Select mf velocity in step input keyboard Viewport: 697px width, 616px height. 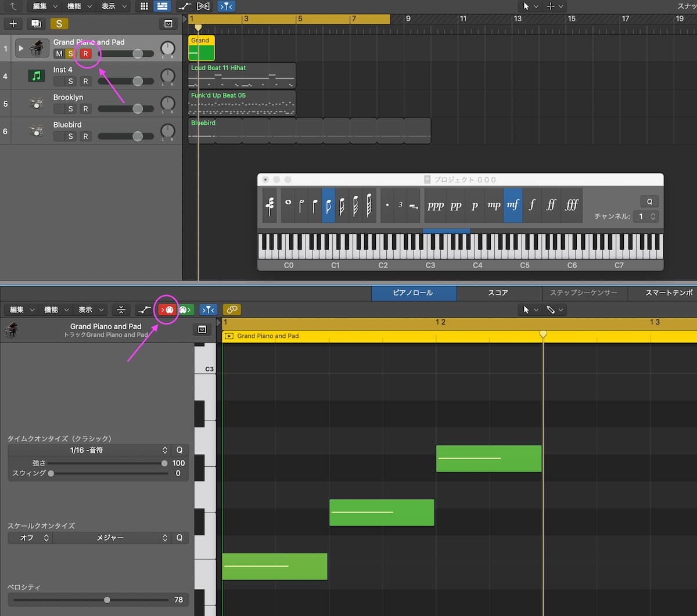pyautogui.click(x=513, y=205)
